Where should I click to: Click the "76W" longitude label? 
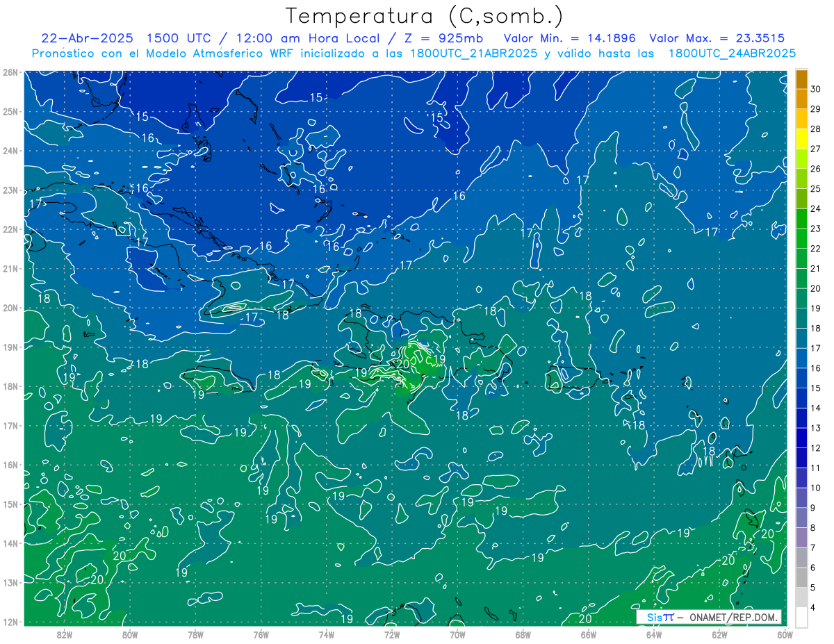[x=261, y=634]
